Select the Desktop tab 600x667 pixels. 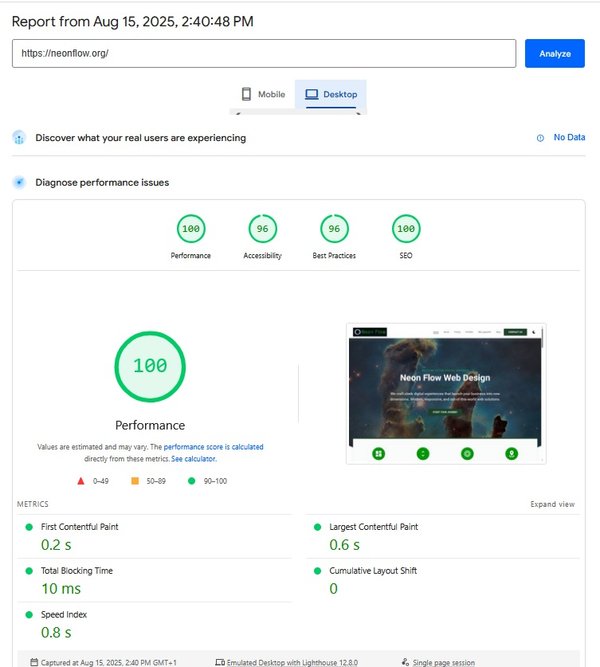331,95
